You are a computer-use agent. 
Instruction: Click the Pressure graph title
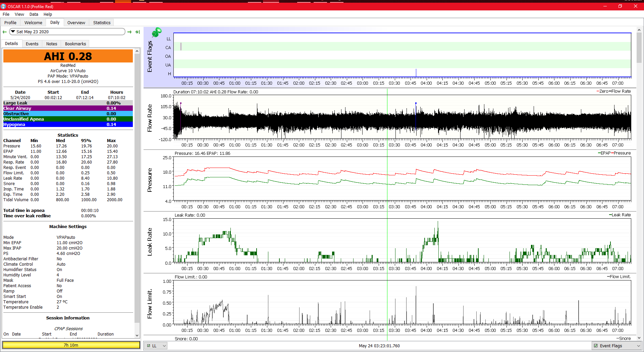pyautogui.click(x=150, y=180)
